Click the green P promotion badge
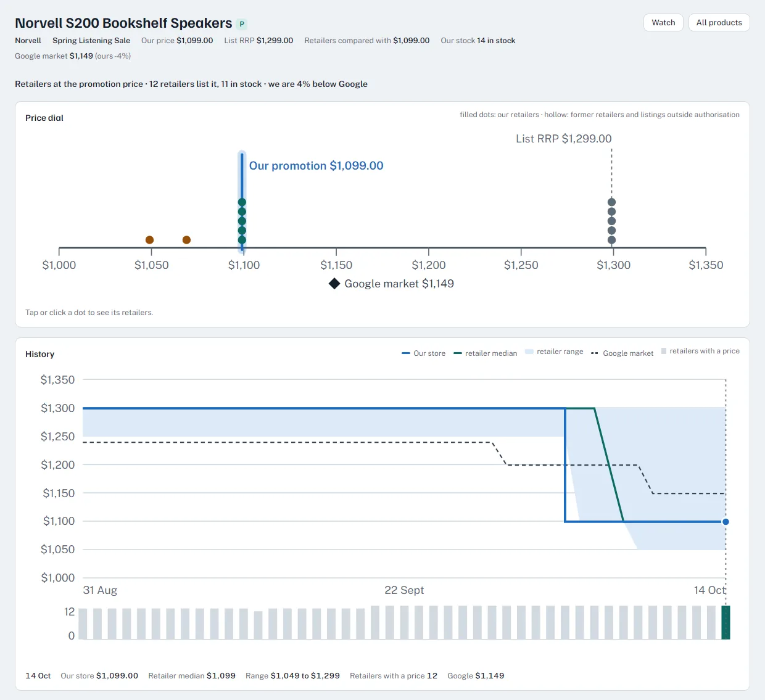765x700 pixels. (x=242, y=24)
